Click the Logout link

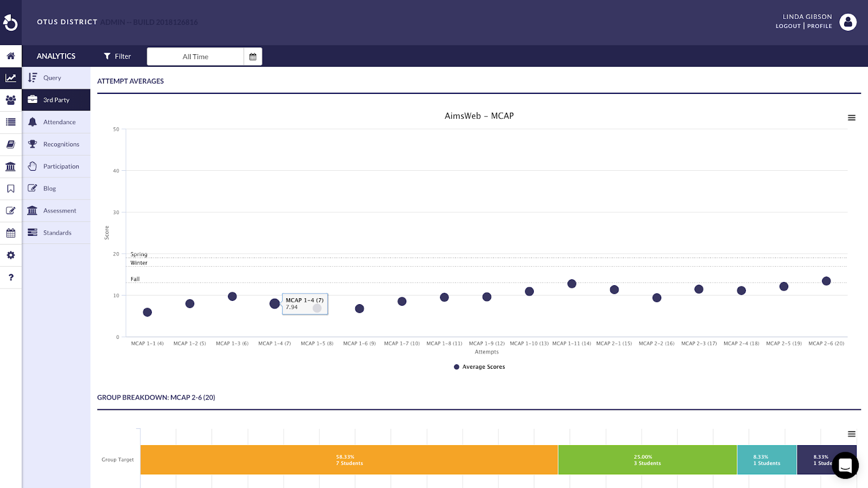tap(788, 26)
